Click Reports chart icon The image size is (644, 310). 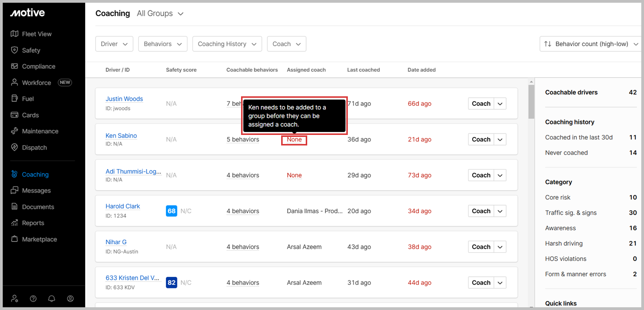click(x=15, y=223)
